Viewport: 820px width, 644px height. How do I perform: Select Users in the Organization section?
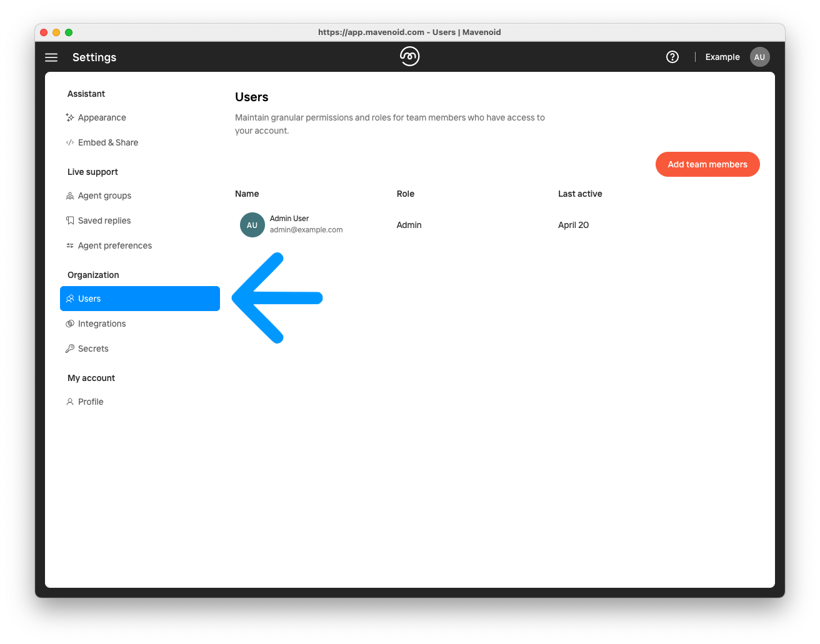140,299
